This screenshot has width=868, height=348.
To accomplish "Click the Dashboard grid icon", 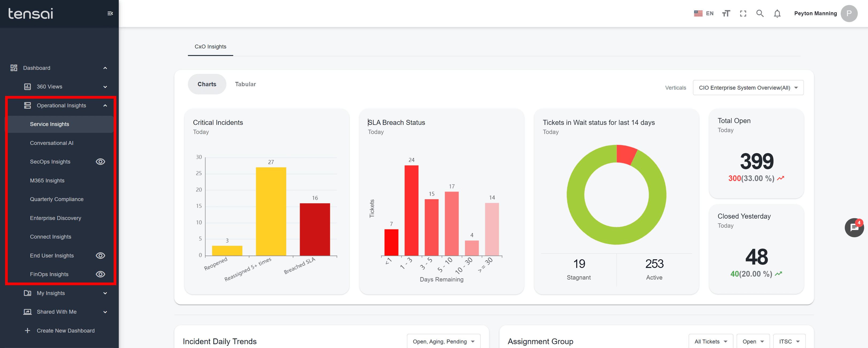I will click(14, 68).
